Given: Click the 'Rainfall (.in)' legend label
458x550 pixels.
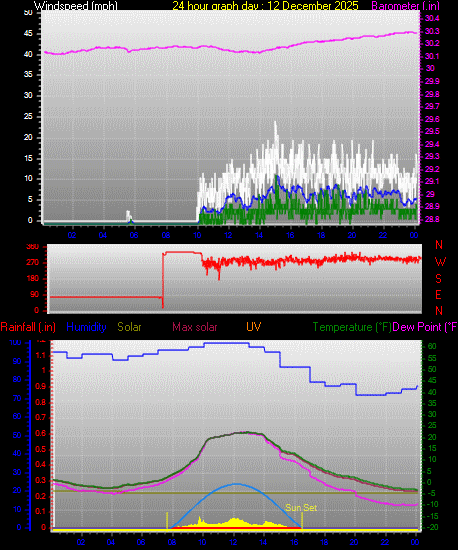Looking at the screenshot, I should tap(28, 327).
